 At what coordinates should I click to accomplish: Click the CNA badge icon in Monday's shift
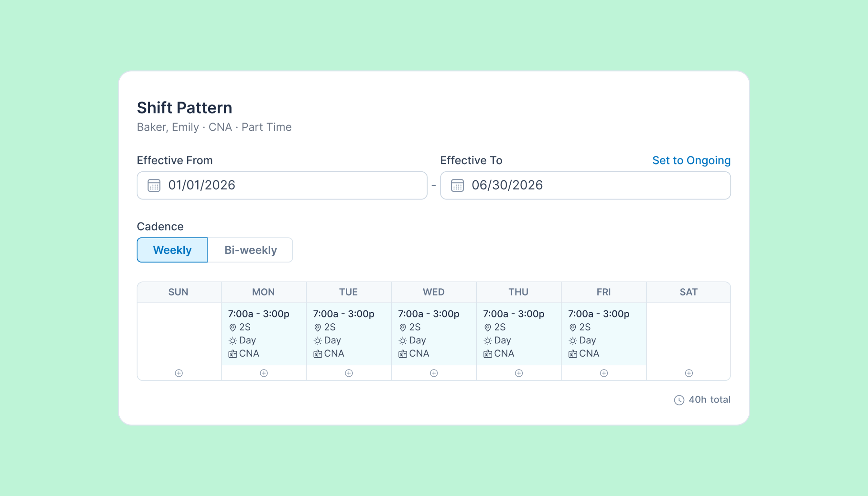[x=233, y=354]
